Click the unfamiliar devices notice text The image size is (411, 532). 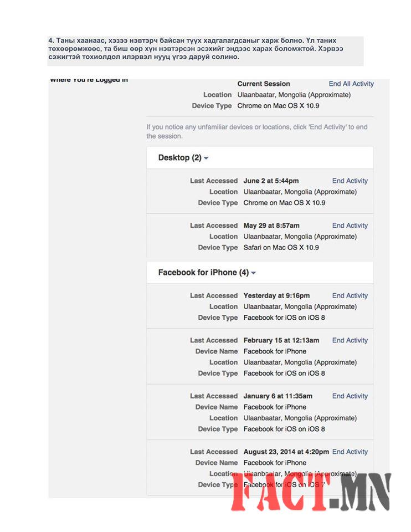(257, 131)
